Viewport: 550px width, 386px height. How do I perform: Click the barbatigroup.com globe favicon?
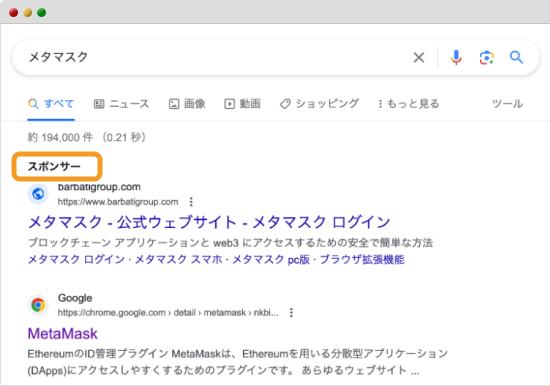(38, 194)
